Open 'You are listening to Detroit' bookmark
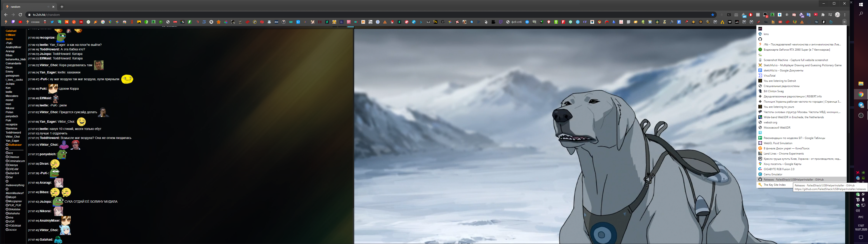 (x=802, y=81)
